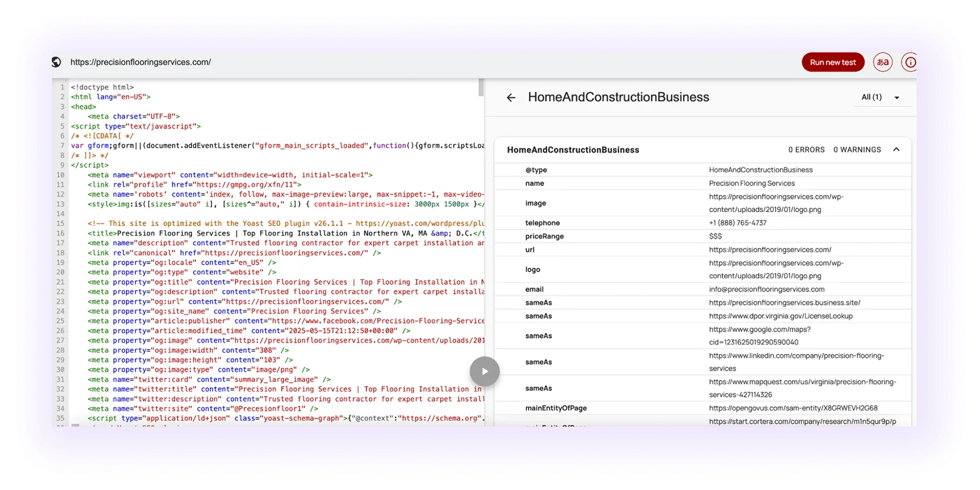The height and width of the screenshot is (490, 980).
Task: Click the 0 ERRORS label
Action: click(806, 150)
